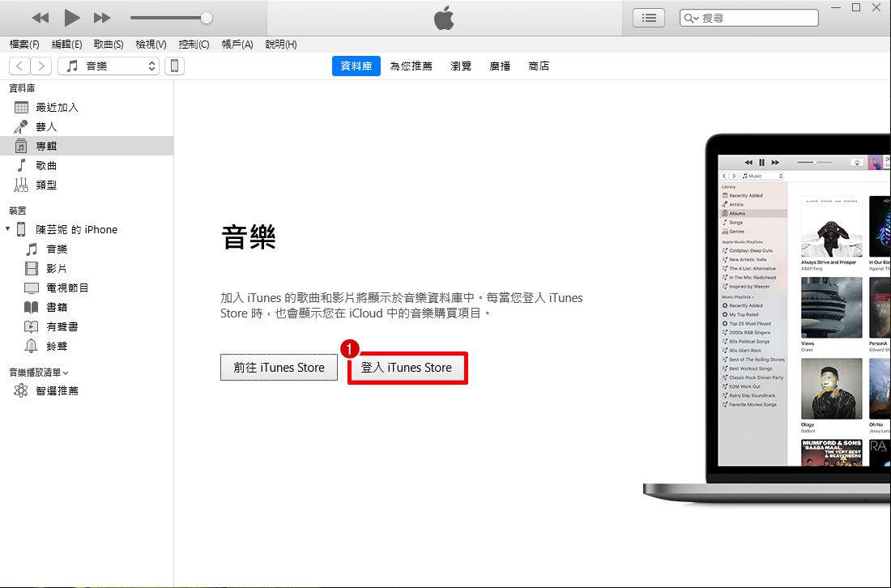The image size is (891, 588).
Task: Open the 檢視(V) menu
Action: (x=151, y=45)
